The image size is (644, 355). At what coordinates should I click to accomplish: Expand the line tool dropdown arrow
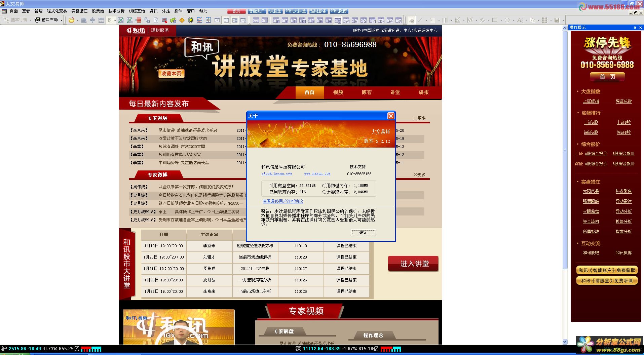click(x=427, y=20)
